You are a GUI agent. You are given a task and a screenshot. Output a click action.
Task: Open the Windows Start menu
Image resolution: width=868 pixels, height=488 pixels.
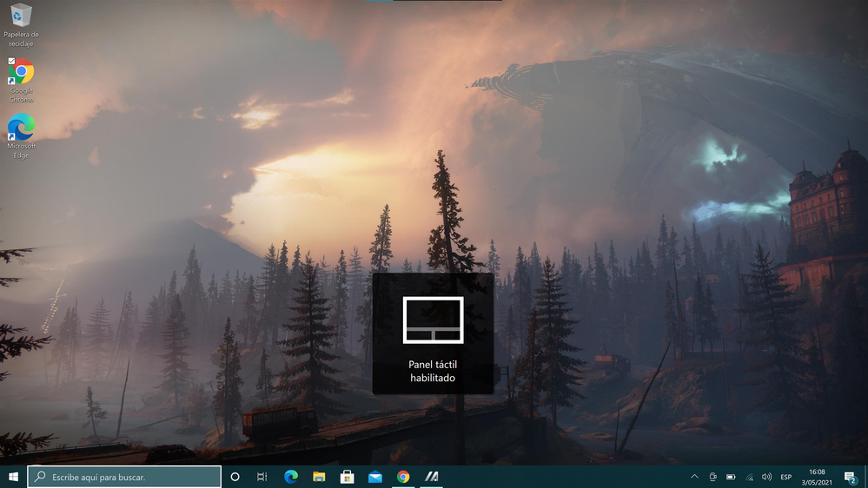(13, 477)
